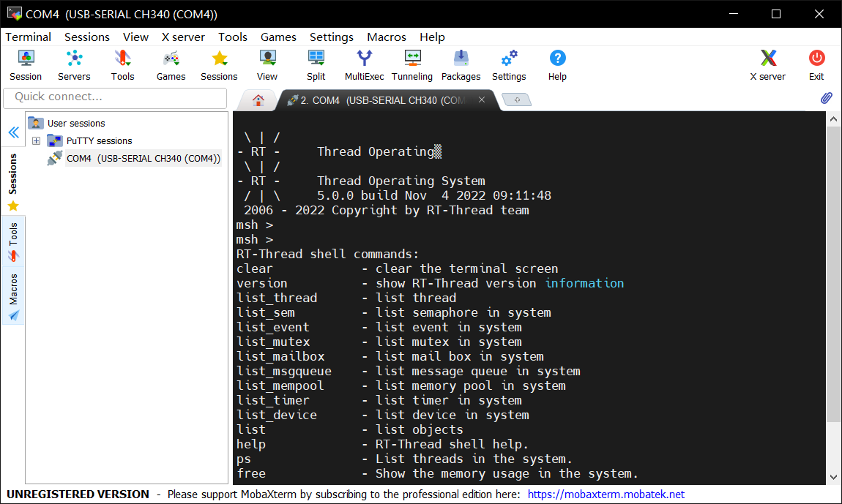
Task: Close the COM4 terminal tab
Action: [x=482, y=99]
